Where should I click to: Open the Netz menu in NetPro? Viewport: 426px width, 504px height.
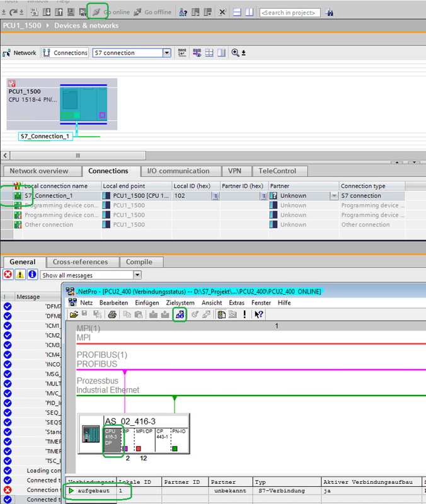click(86, 303)
